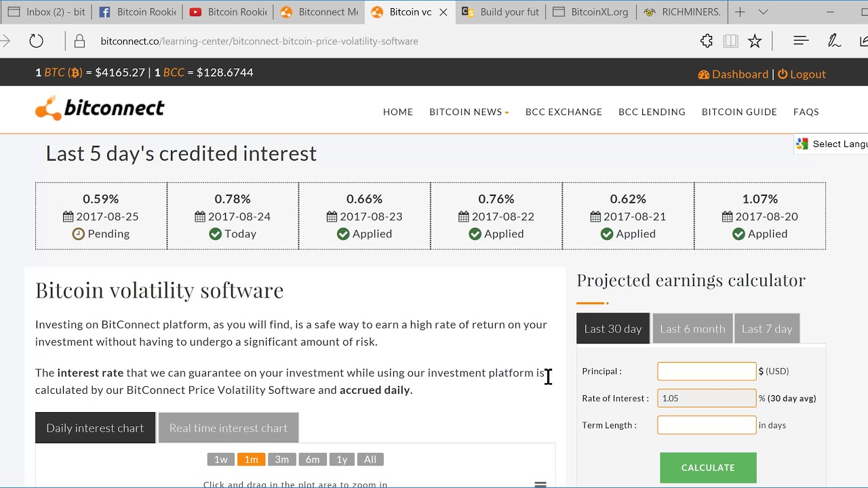This screenshot has height=488, width=868.
Task: Click the browser address bar URL
Action: point(259,41)
